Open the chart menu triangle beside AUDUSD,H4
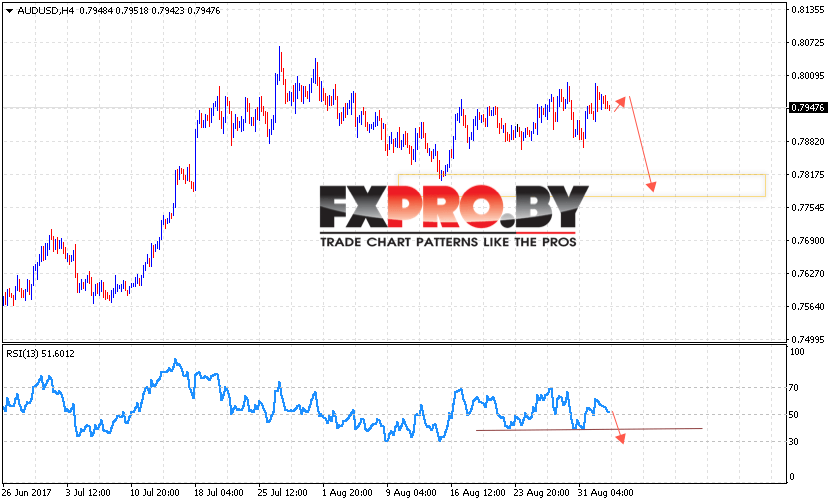Viewport: 829px width, 504px height. coord(9,11)
